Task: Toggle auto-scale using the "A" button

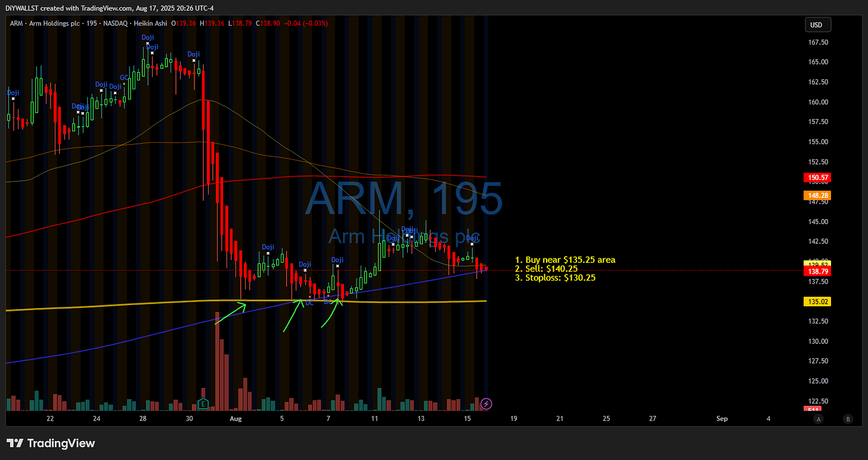Action: click(x=819, y=420)
